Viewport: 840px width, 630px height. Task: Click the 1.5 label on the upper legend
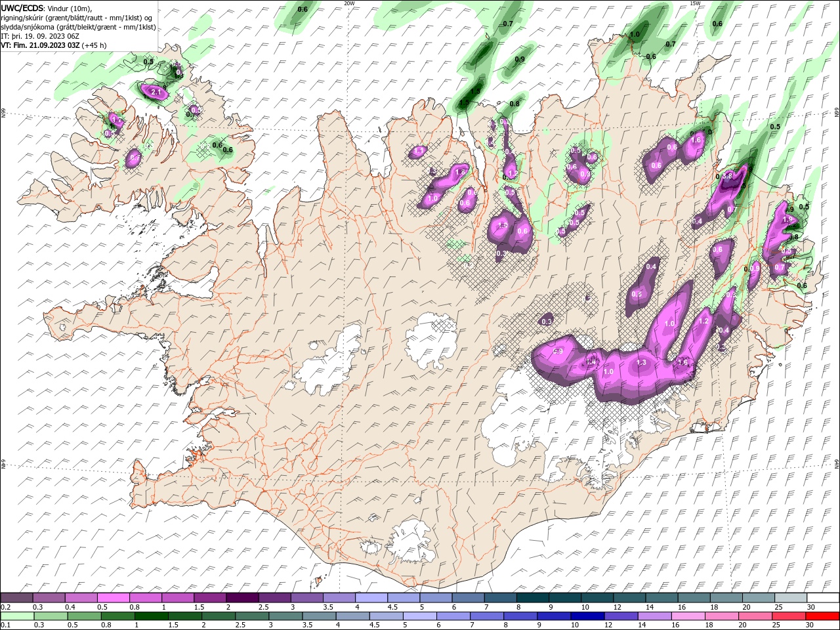point(199,607)
